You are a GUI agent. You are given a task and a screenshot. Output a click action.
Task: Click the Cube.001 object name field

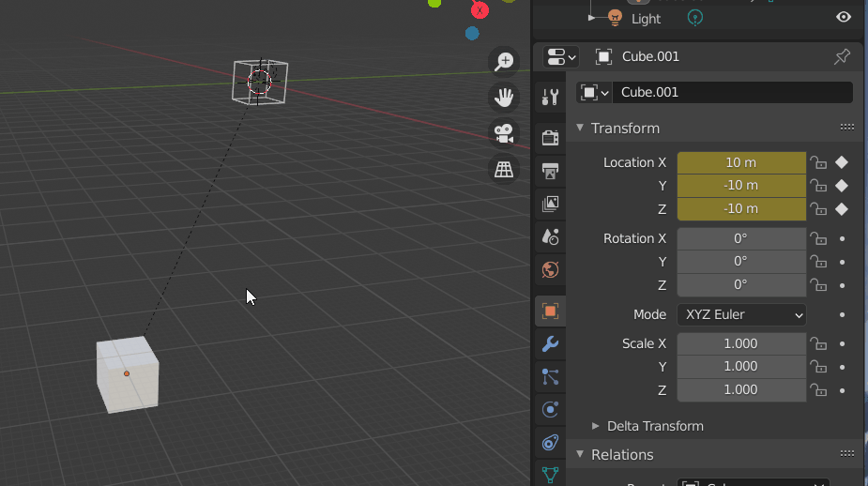point(732,93)
